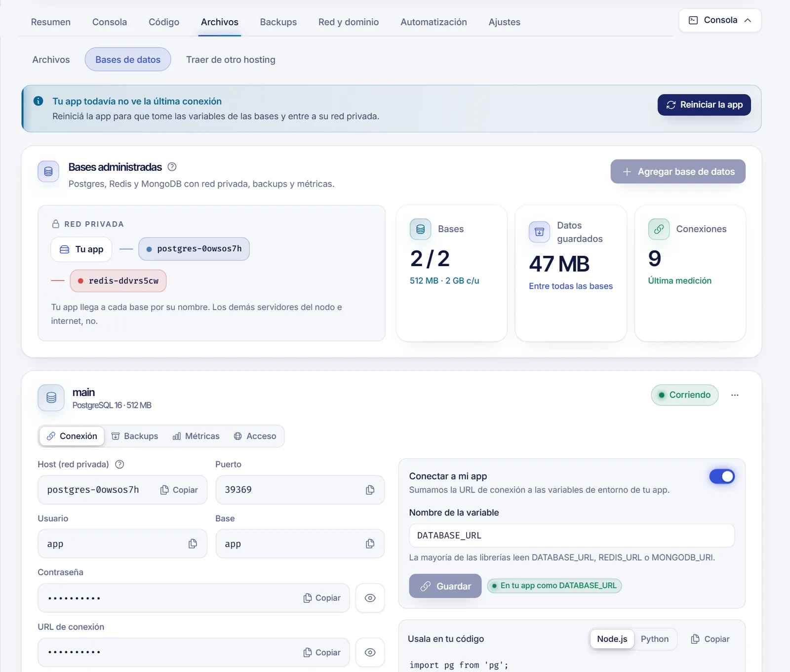Click the Datos guardados archive icon
Viewport: 790px width, 672px height.
pyautogui.click(x=539, y=232)
